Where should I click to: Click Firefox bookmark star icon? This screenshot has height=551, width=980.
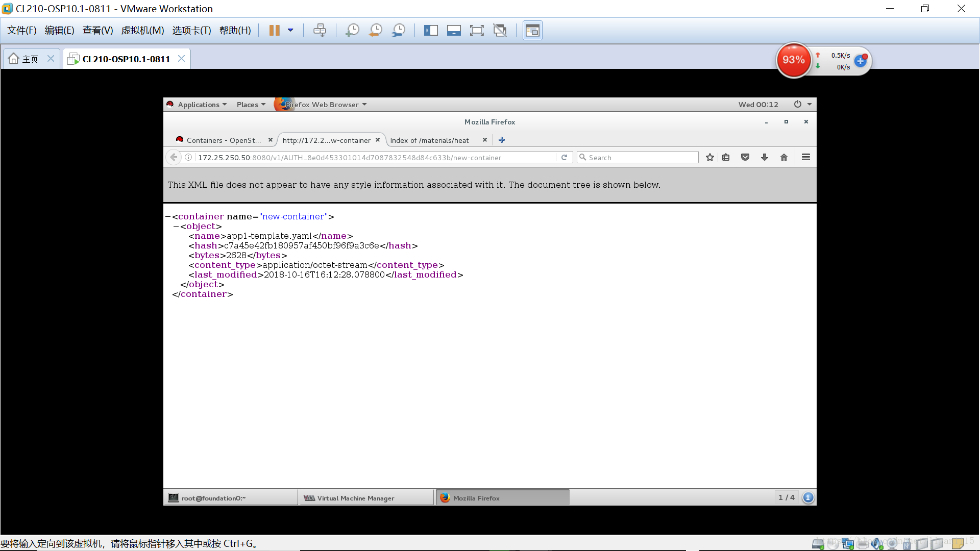(709, 158)
